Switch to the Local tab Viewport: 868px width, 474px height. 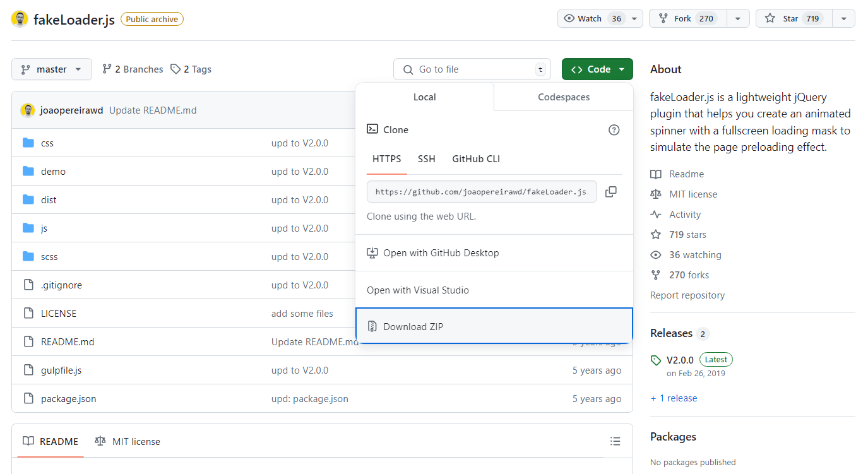(425, 97)
